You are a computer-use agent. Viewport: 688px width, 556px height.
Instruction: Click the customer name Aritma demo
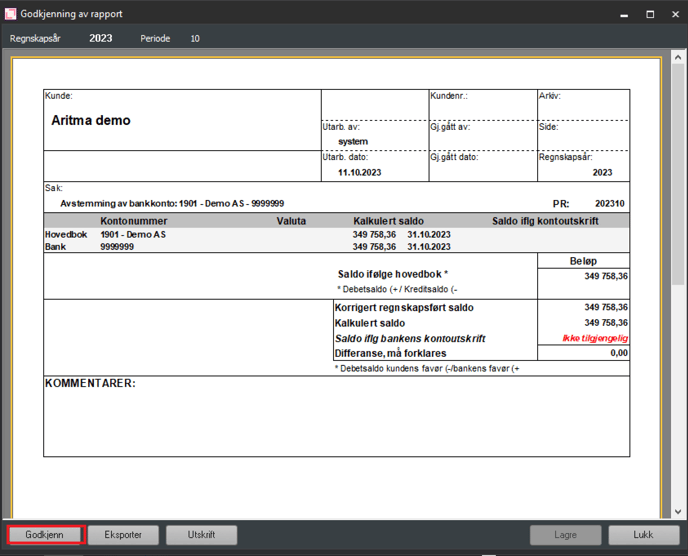[x=91, y=121]
